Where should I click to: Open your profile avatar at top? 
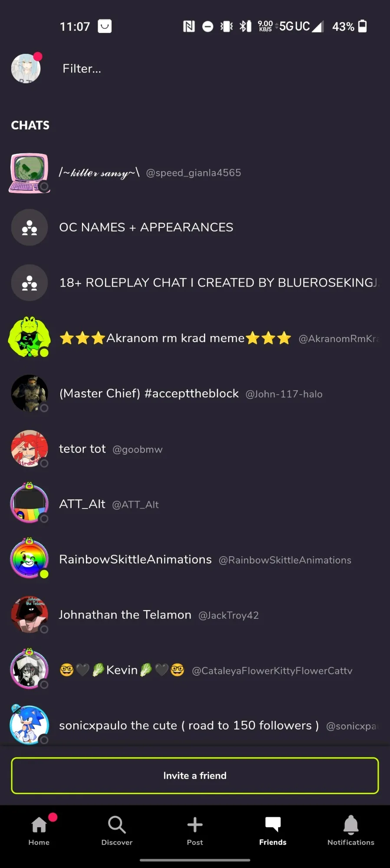pyautogui.click(x=26, y=68)
